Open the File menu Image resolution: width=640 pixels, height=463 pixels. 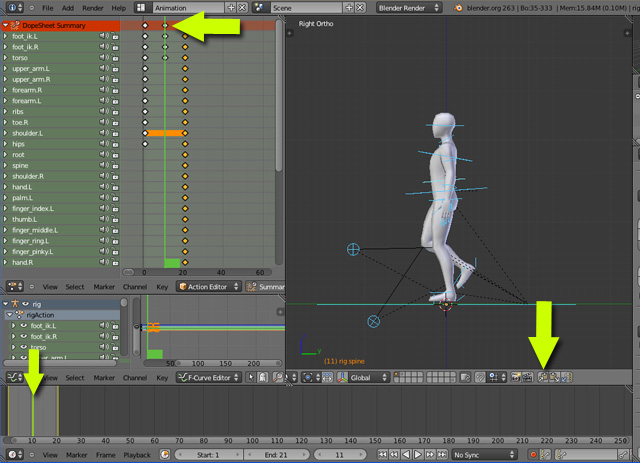pyautogui.click(x=48, y=8)
